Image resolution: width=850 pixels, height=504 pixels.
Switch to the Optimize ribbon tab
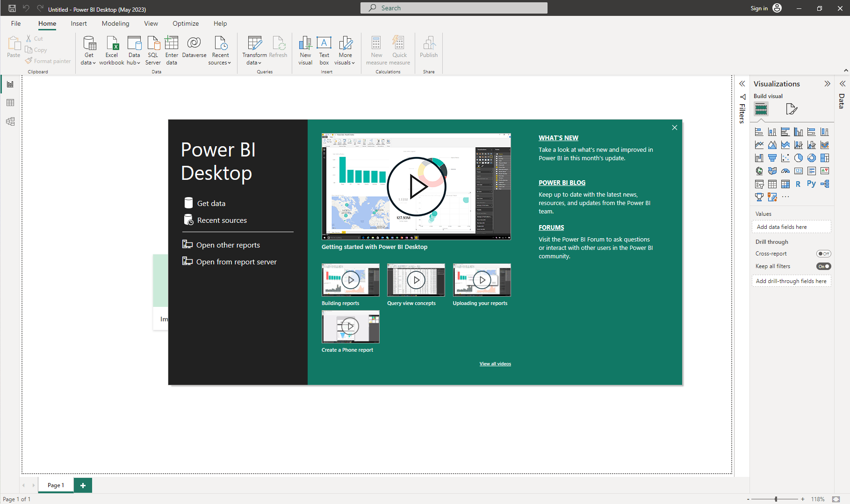pyautogui.click(x=186, y=23)
